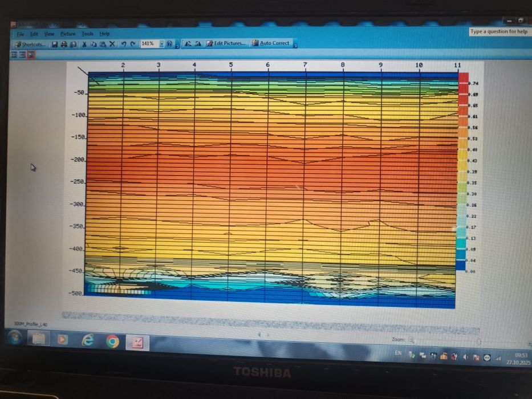Switch to Filmstrip view icon
Screen dimensions: 532x399
pyautogui.click(x=22, y=55)
